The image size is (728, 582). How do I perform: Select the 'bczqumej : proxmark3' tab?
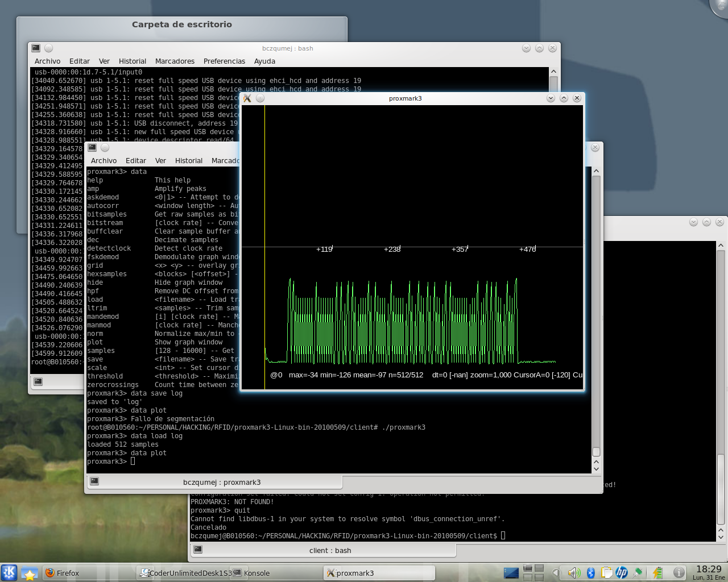[x=222, y=482]
